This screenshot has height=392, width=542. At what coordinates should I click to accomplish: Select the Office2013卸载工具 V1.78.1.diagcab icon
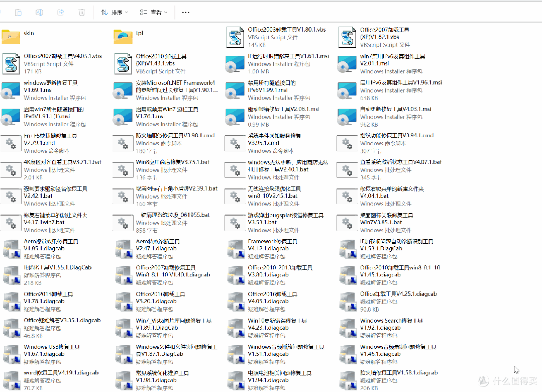coord(11,302)
